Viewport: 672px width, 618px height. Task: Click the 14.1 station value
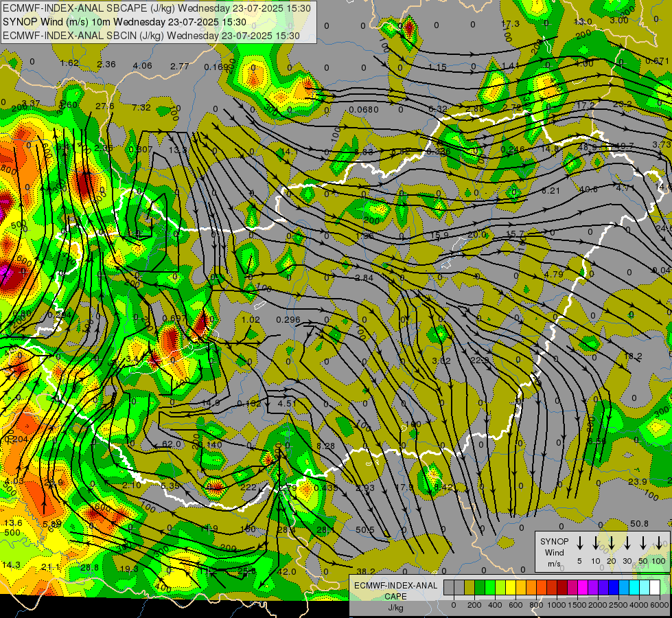pos(289,151)
